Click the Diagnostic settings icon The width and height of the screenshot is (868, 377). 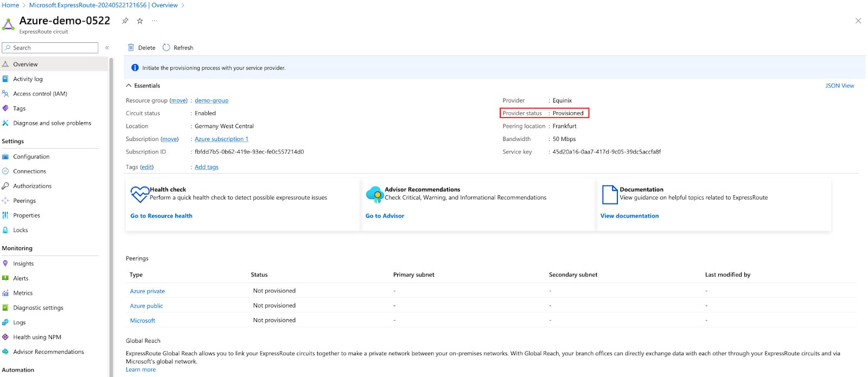[x=5, y=308]
